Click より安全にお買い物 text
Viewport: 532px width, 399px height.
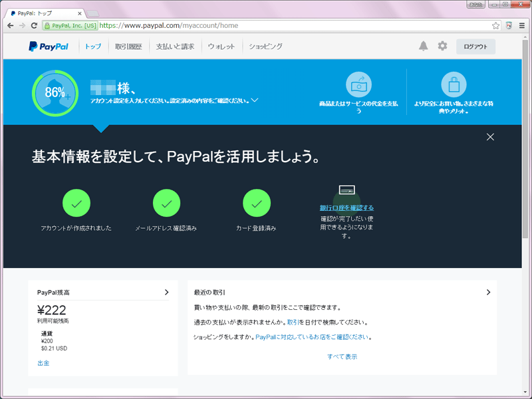point(454,107)
